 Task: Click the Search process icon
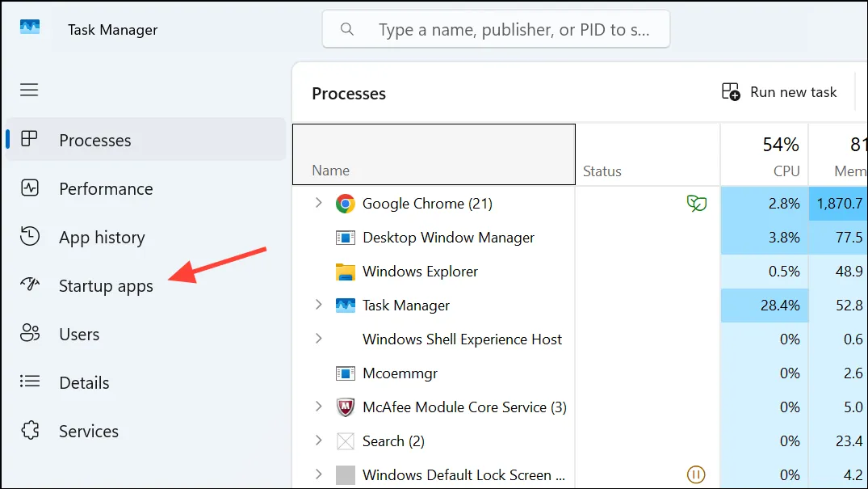click(x=346, y=441)
